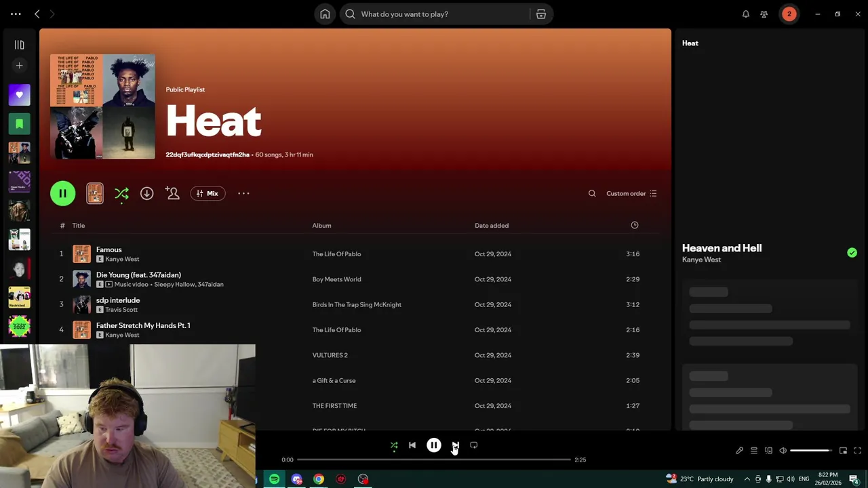Open more options for Heat playlist
The width and height of the screenshot is (868, 488).
pyautogui.click(x=243, y=194)
